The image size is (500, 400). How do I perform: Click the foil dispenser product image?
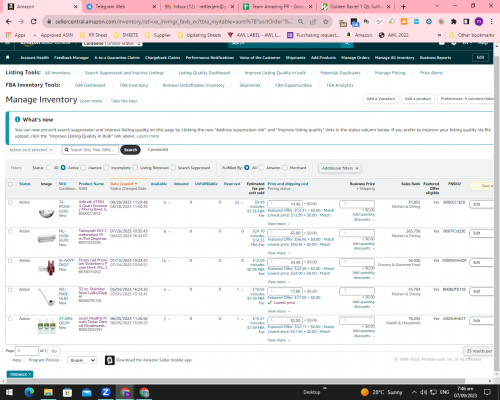(x=47, y=238)
